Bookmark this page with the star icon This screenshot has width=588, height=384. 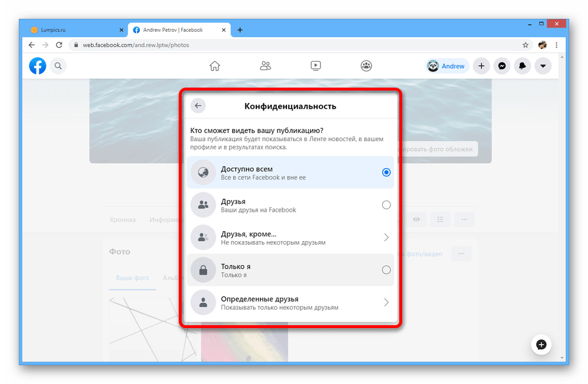(x=525, y=45)
